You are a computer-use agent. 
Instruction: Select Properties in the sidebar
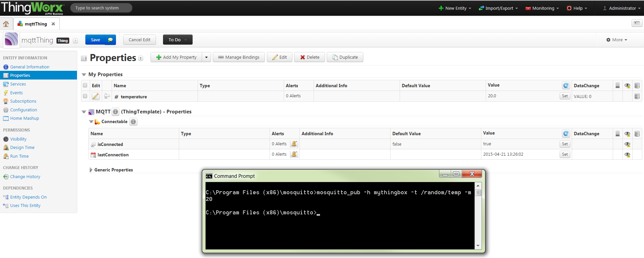[38, 75]
